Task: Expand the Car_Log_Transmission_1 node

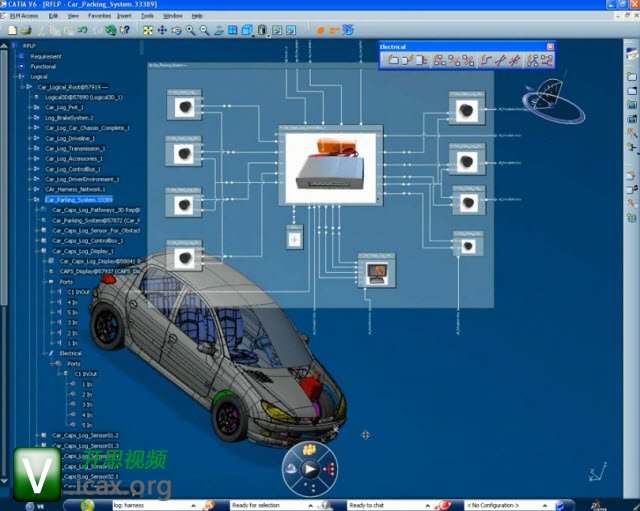Action: 31,149
